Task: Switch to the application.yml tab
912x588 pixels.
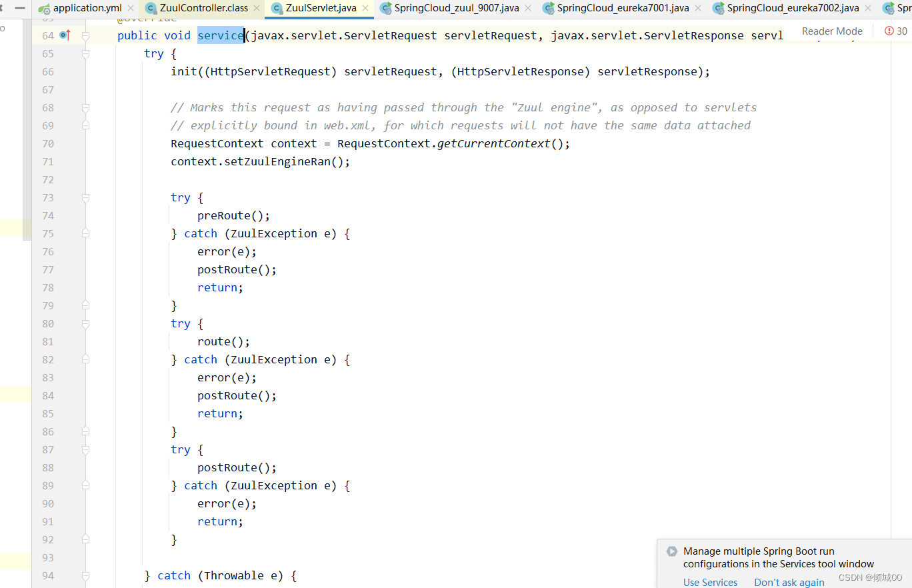Action: 87,9
